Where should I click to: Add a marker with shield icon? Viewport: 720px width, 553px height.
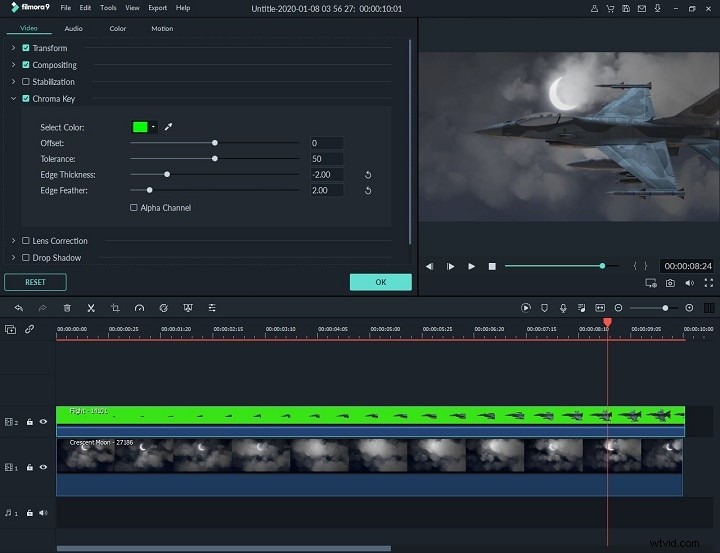pyautogui.click(x=544, y=308)
